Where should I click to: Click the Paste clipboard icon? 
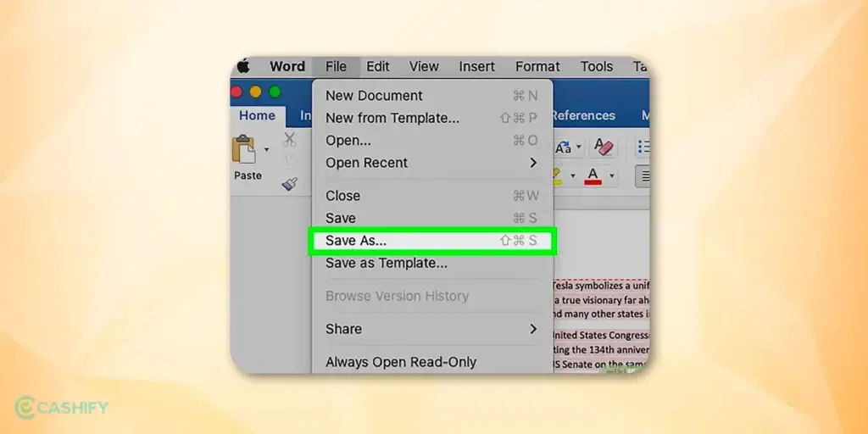[244, 149]
